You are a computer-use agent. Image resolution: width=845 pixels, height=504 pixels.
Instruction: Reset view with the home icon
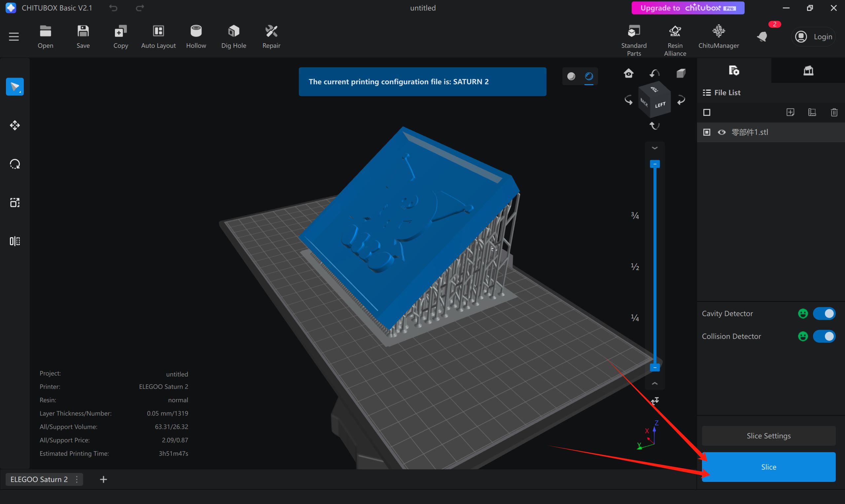click(628, 73)
